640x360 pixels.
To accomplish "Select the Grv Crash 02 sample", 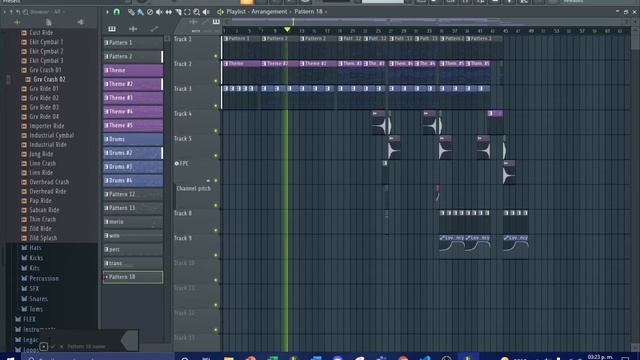I will (x=49, y=80).
